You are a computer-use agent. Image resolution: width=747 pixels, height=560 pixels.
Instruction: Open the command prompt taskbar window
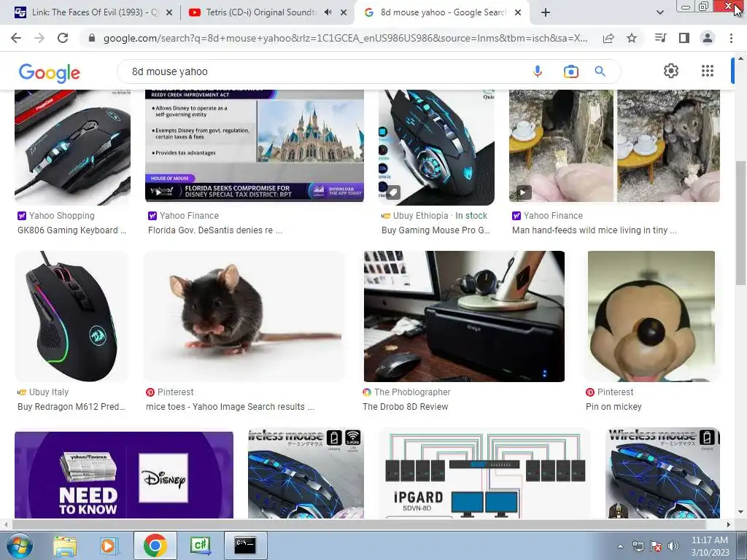[245, 545]
